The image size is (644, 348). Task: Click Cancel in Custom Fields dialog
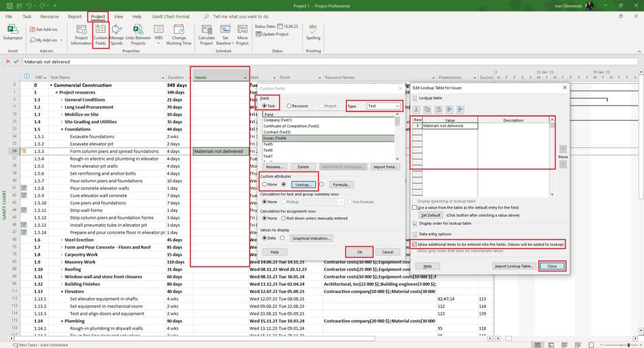click(x=388, y=252)
